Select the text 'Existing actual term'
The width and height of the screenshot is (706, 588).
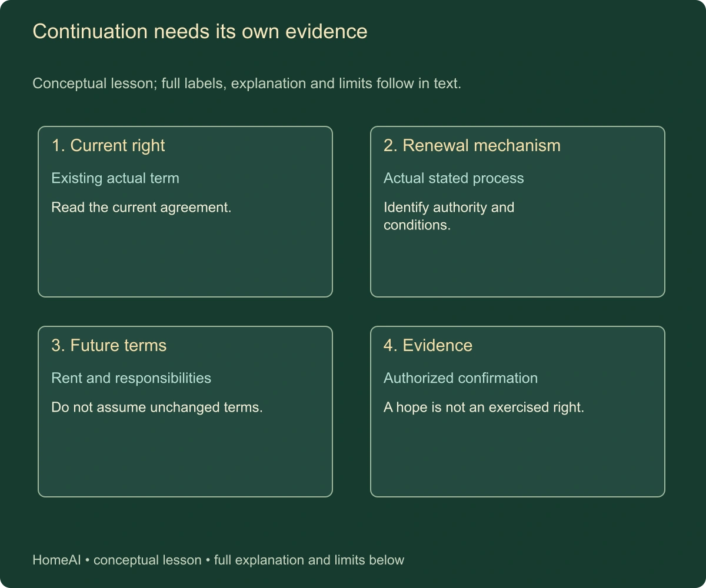pos(115,178)
